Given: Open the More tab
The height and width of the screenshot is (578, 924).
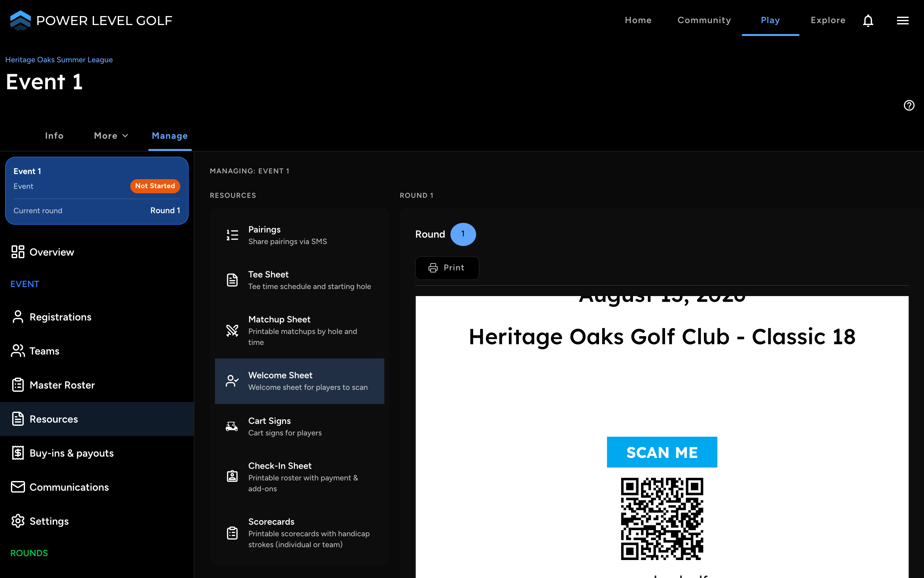Looking at the screenshot, I should click(111, 136).
